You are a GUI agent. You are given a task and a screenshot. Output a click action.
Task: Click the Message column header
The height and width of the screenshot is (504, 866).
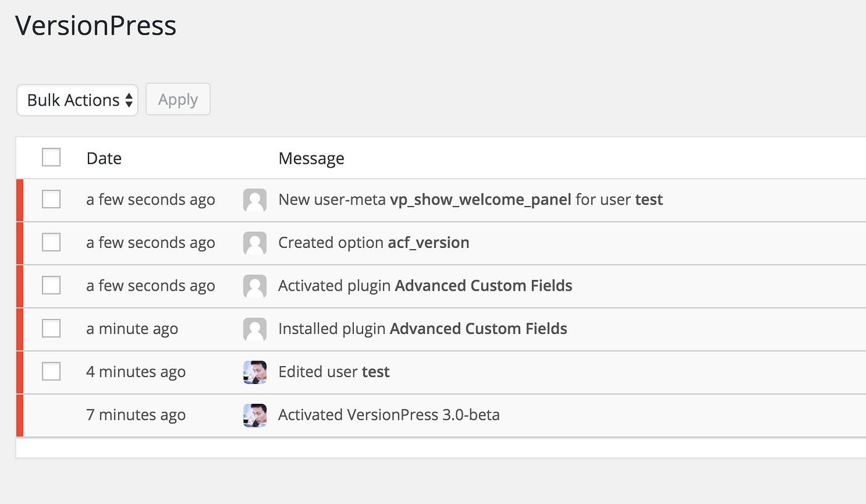(x=311, y=158)
